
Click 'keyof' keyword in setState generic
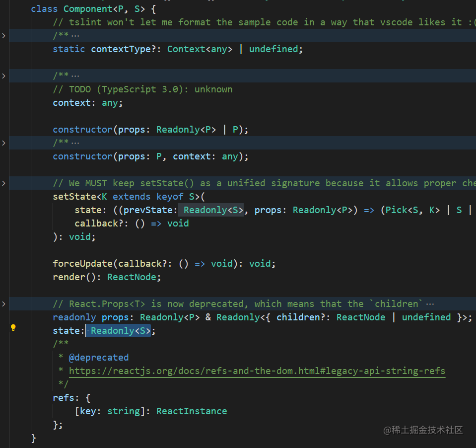coord(170,197)
